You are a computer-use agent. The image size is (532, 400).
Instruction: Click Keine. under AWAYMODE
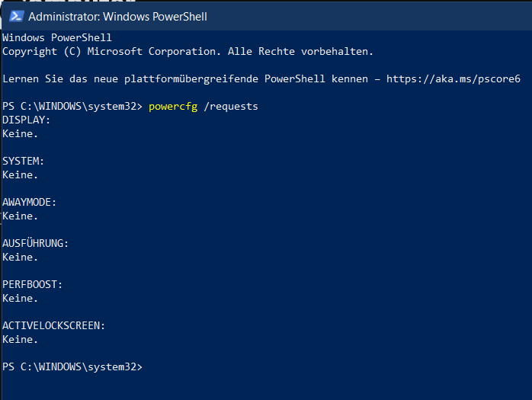(20, 216)
